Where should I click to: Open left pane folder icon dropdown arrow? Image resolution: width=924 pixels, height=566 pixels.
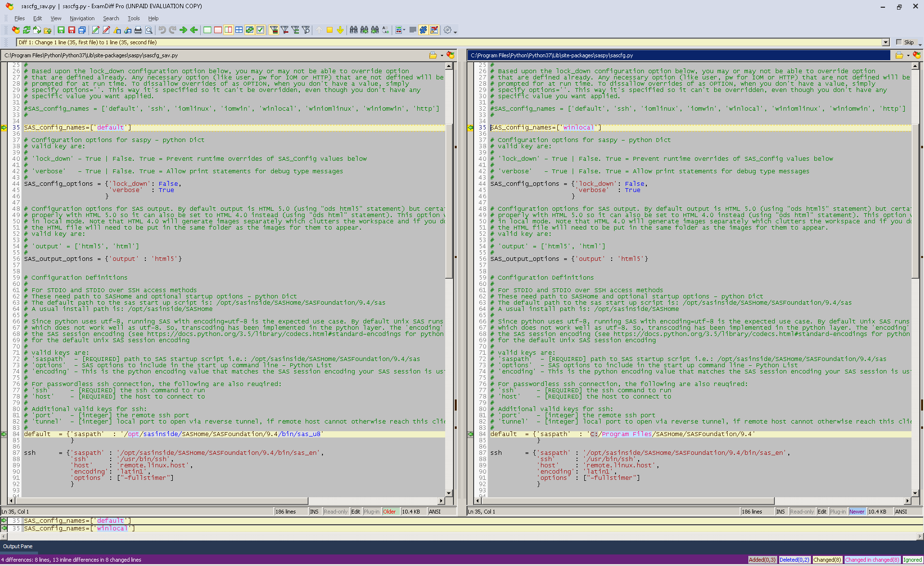(x=442, y=56)
